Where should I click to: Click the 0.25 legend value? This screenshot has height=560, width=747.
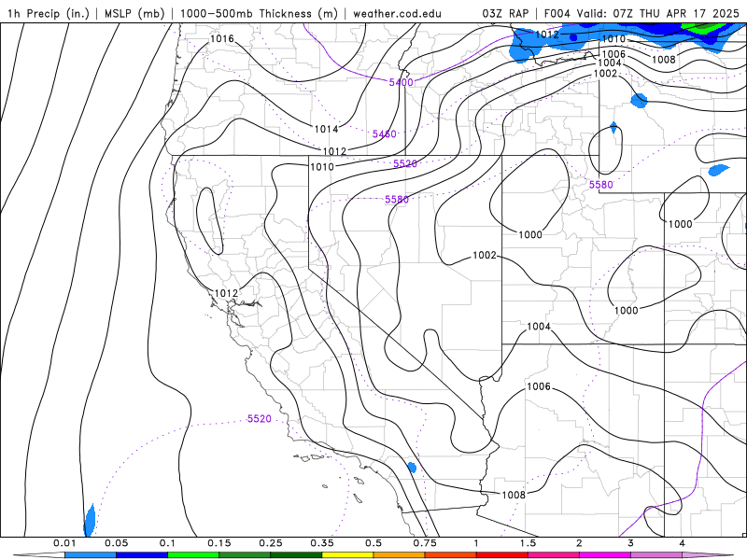click(271, 543)
